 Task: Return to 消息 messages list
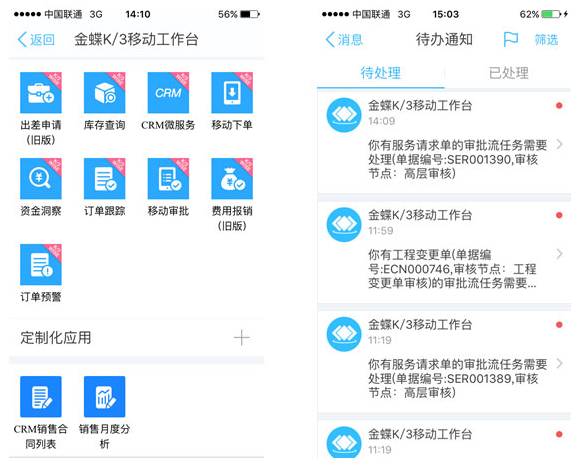[344, 40]
